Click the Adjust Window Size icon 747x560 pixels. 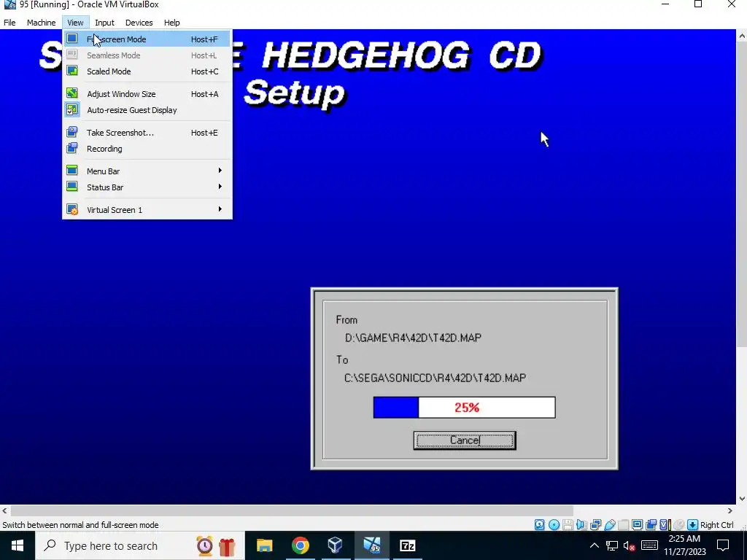(x=72, y=93)
